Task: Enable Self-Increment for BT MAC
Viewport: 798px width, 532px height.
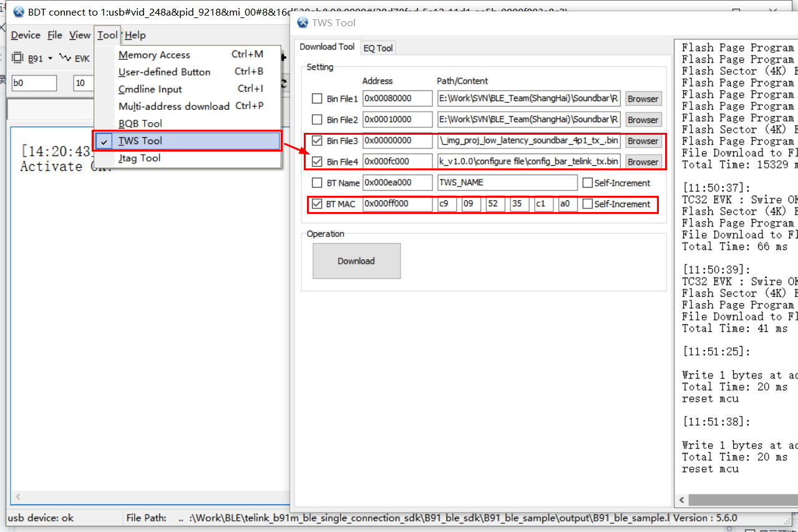Action: tap(587, 204)
